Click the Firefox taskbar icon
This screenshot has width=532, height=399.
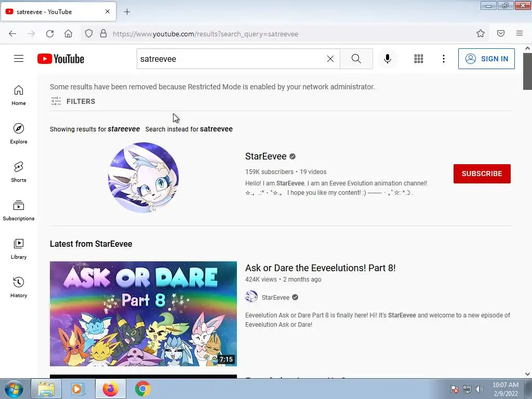pyautogui.click(x=111, y=389)
